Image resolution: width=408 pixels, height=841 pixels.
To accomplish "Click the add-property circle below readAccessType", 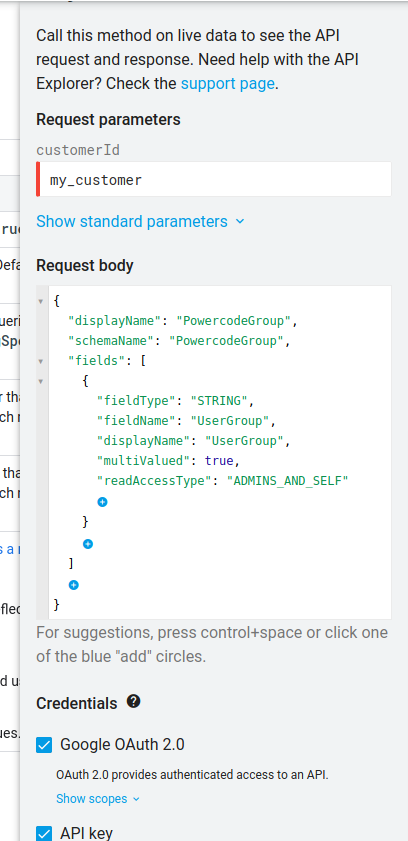I will (102, 502).
